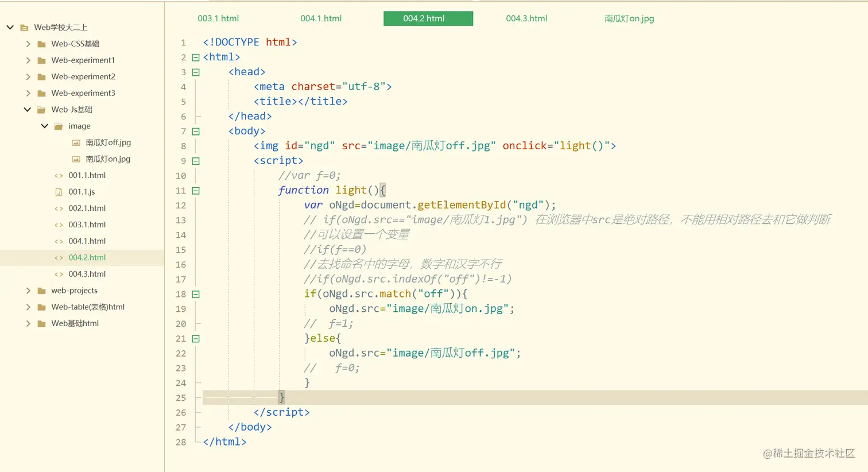Open 004.3.html from the file tree
Image resolution: width=868 pixels, height=472 pixels.
pos(87,274)
